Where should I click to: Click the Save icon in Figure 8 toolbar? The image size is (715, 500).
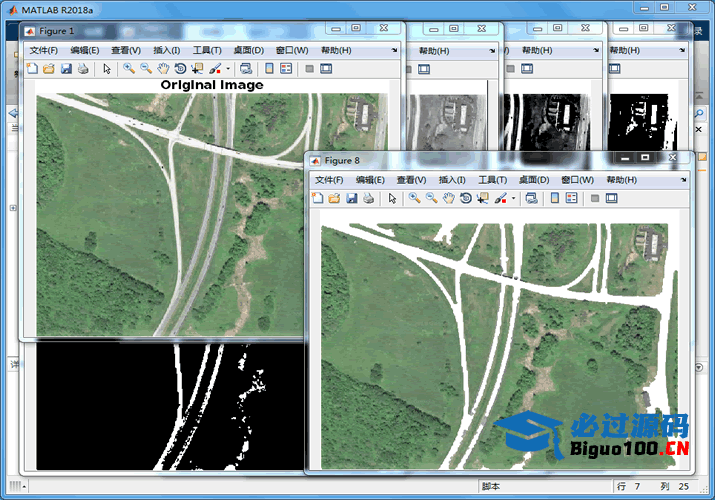352,198
